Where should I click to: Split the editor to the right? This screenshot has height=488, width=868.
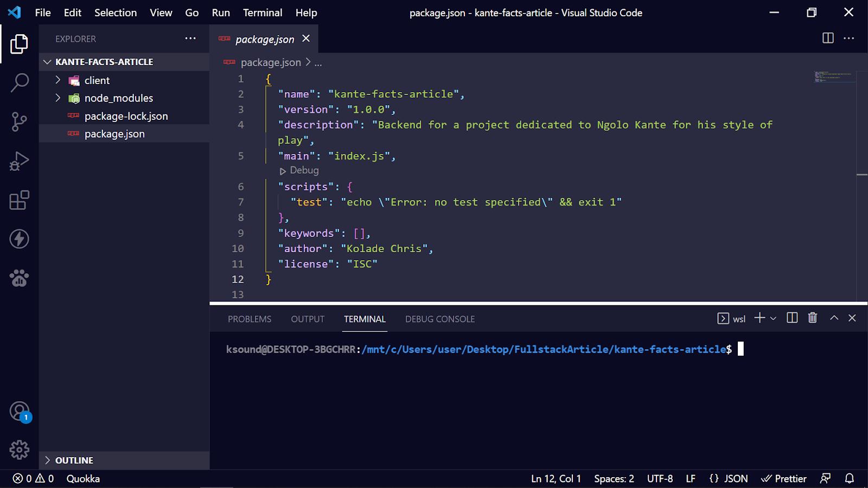click(x=828, y=38)
